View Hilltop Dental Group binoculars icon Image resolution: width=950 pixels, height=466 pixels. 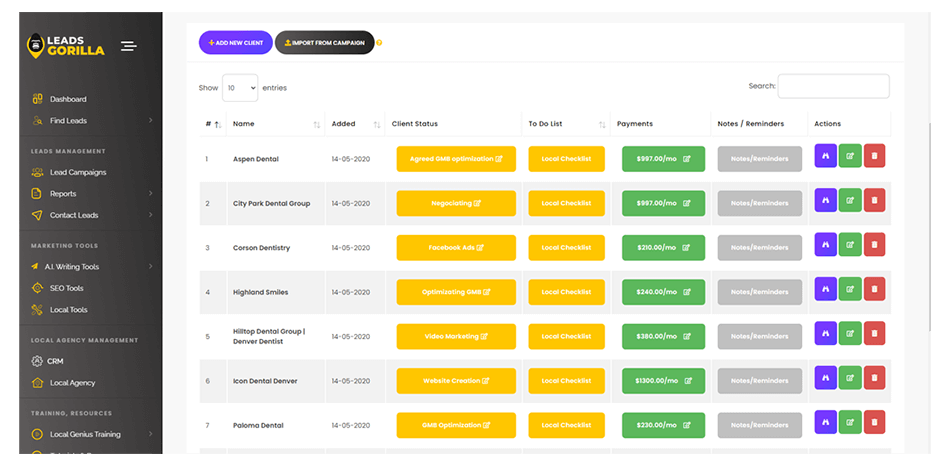click(825, 333)
